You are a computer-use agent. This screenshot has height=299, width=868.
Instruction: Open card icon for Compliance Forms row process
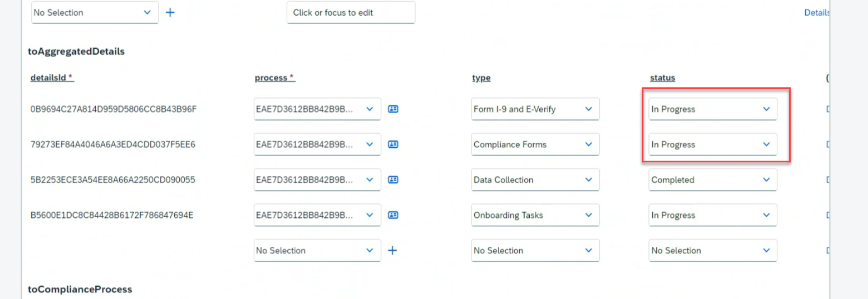click(x=393, y=144)
